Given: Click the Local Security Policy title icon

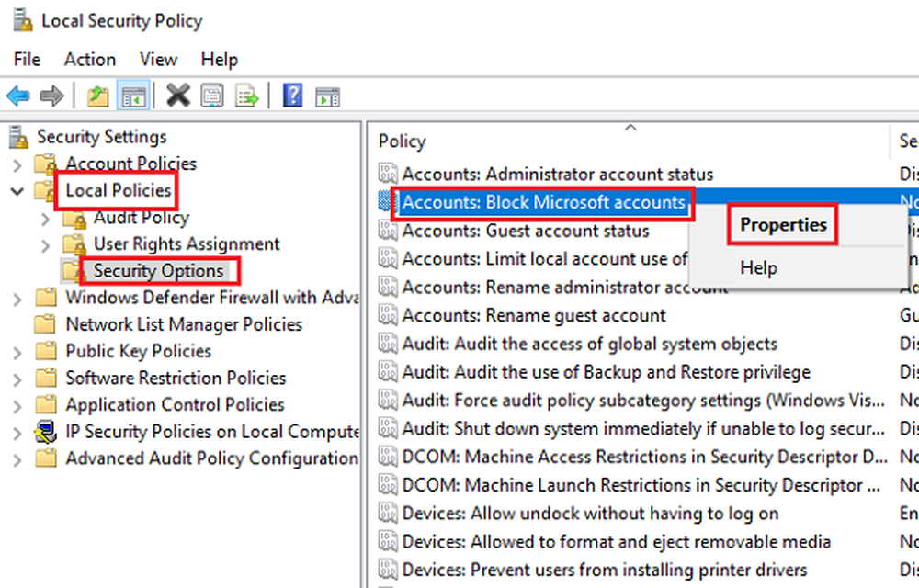Looking at the screenshot, I should (x=23, y=20).
